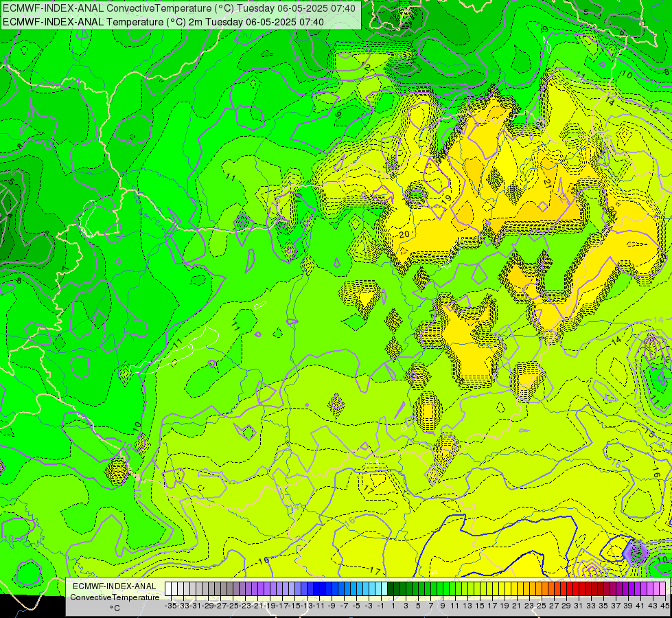Click the -11 value on legend scale

(319, 606)
